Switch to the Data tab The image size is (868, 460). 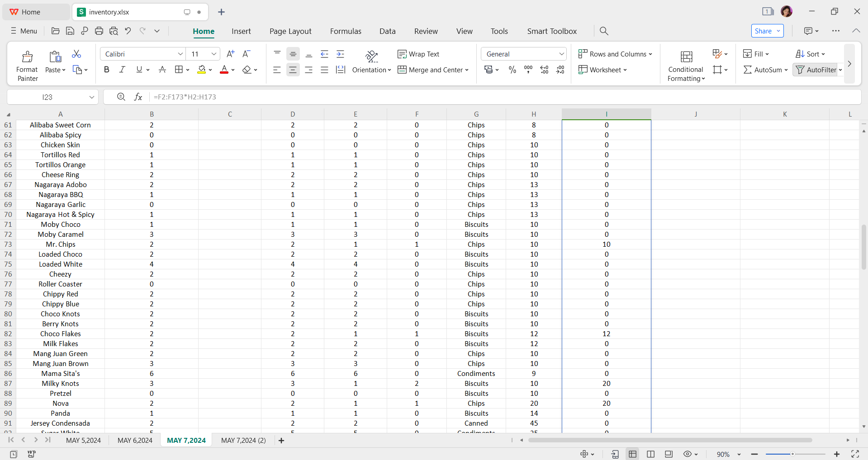pos(387,31)
